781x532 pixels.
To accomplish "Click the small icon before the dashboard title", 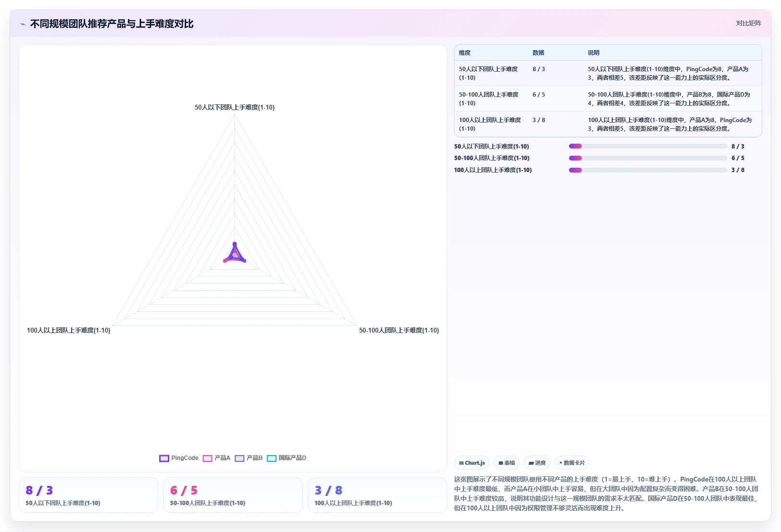I will 23,24.
